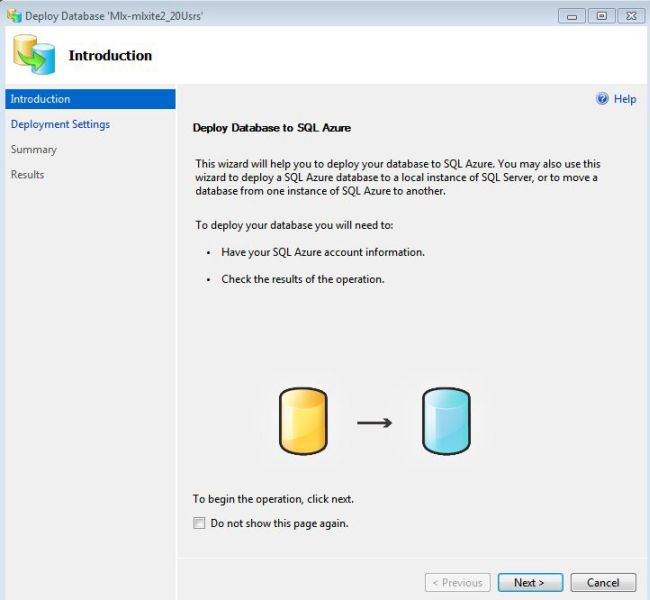Select Summary step in sidebar
This screenshot has width=650, height=600.
point(34,150)
